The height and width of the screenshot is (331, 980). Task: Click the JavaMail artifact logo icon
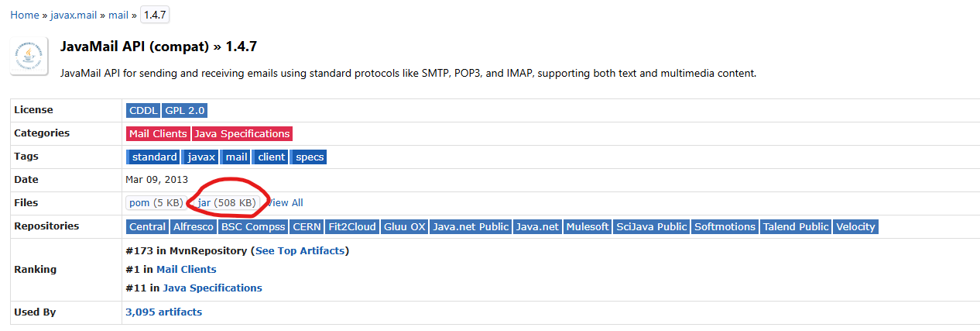click(x=29, y=55)
